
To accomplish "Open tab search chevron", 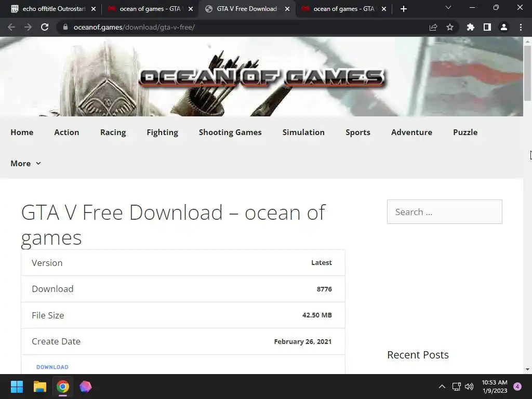I will pos(448,7).
